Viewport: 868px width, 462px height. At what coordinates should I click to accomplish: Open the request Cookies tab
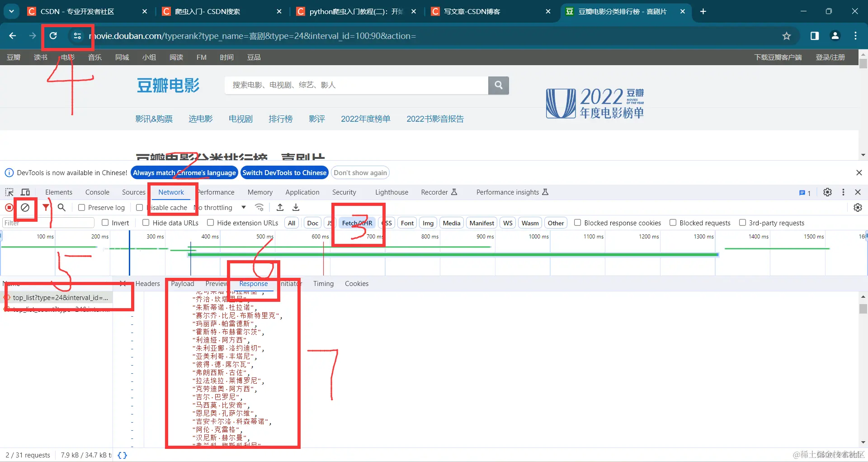[357, 284]
